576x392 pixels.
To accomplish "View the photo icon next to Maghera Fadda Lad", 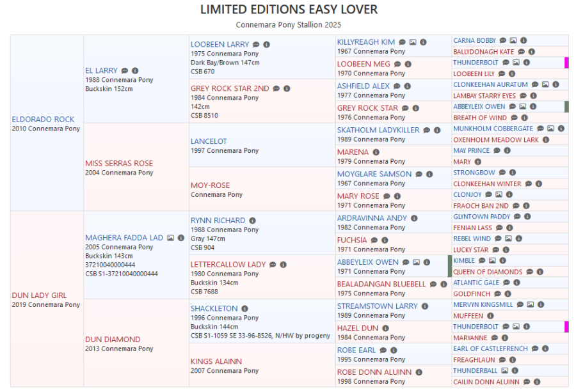I will [171, 238].
